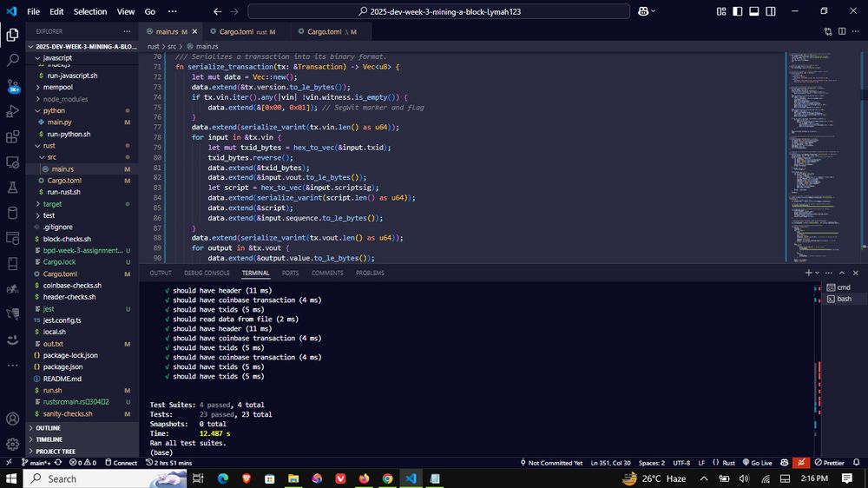Switch to the PROBLEMS panel tab

click(x=370, y=273)
